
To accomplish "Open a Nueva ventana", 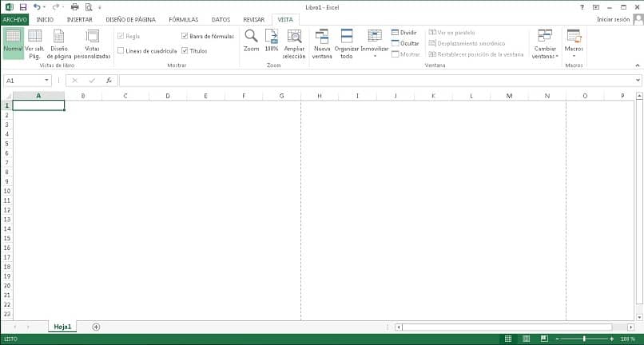I will [x=322, y=44].
